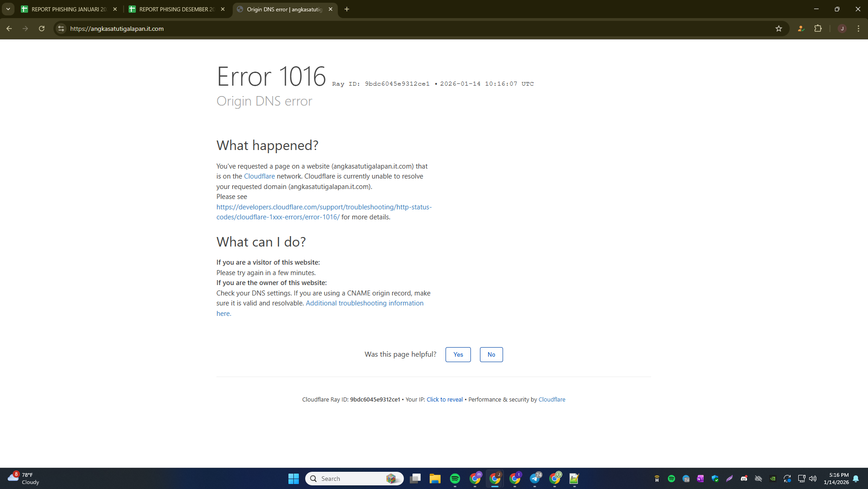
Task: Open the Chrome three-dot menu
Action: (858, 29)
